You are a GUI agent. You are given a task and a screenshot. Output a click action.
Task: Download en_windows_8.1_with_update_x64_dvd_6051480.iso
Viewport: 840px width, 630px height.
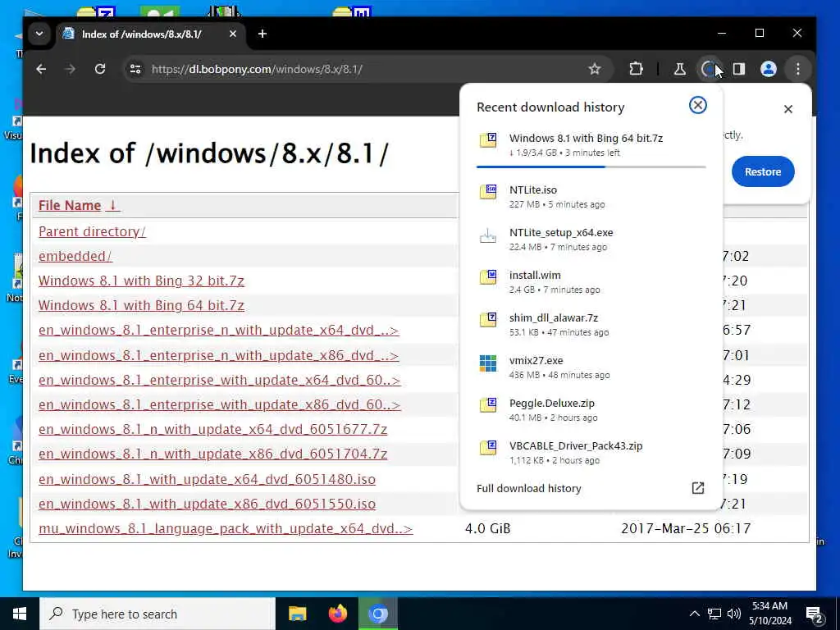point(207,479)
